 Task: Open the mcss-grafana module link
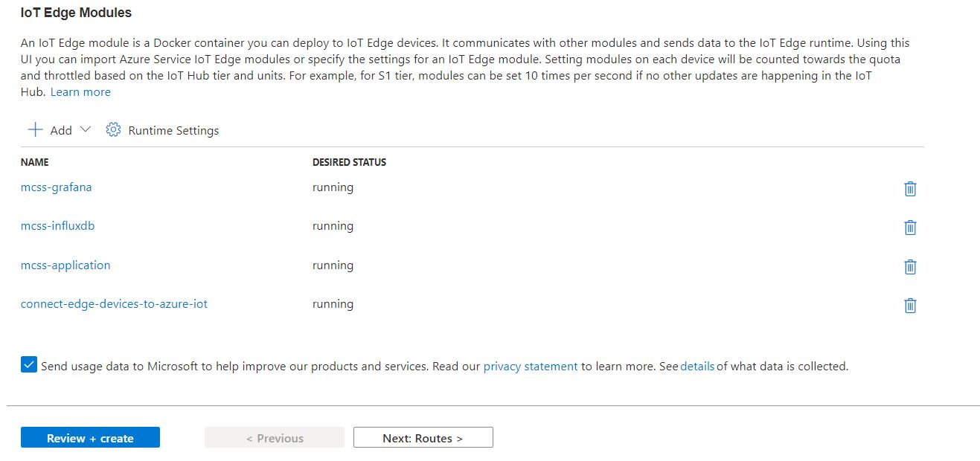pyautogui.click(x=57, y=187)
